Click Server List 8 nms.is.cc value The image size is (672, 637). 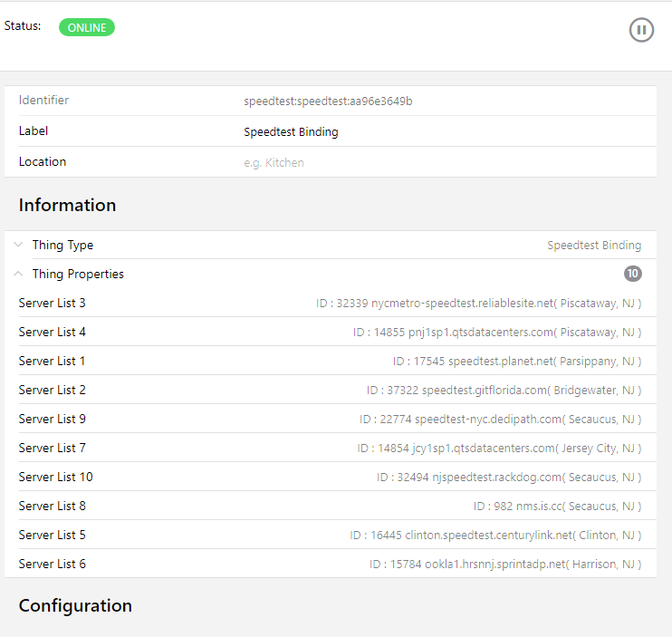coord(557,506)
